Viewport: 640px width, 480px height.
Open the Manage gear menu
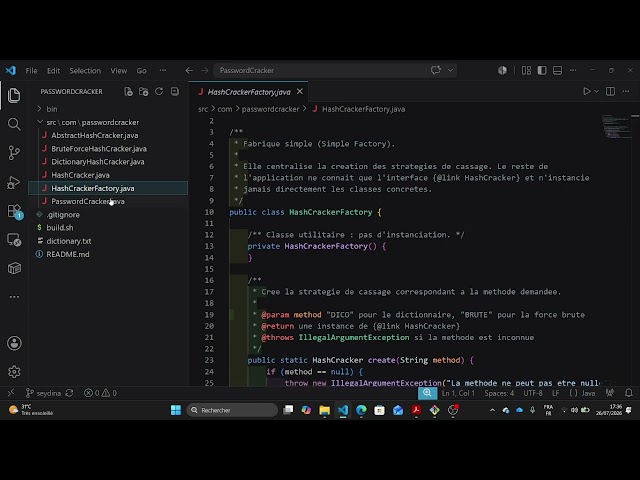(x=14, y=372)
